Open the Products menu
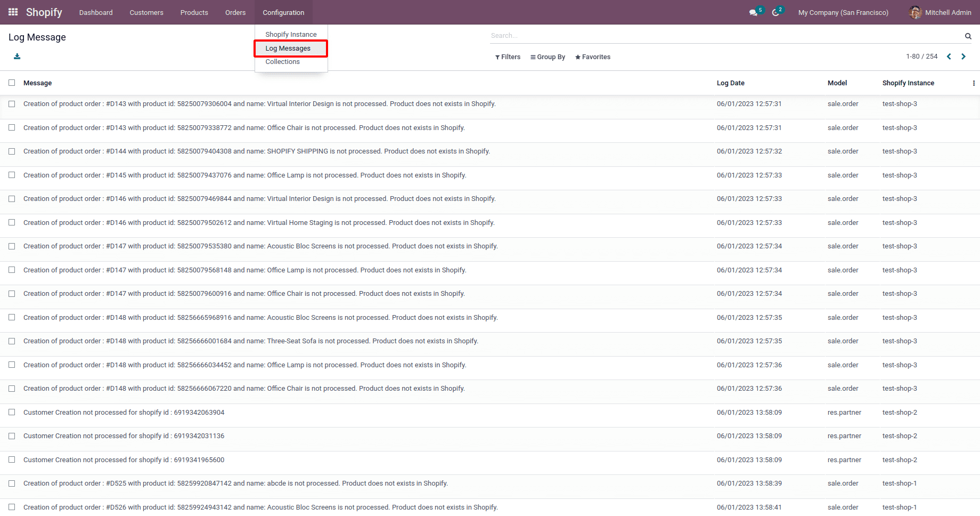 point(194,12)
